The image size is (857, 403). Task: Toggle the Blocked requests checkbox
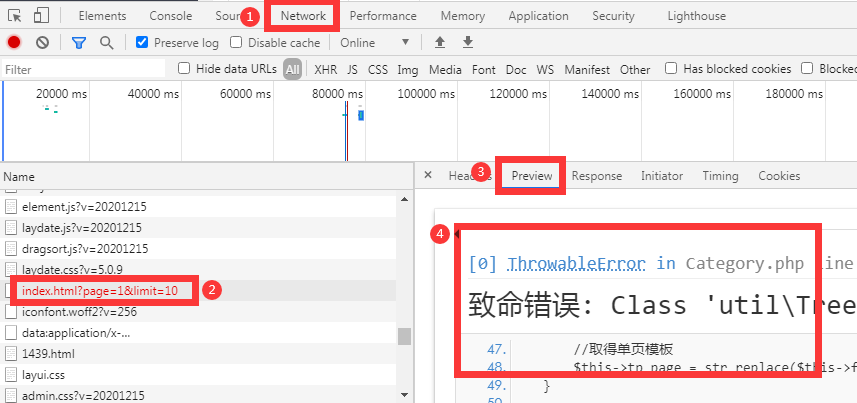coord(807,68)
